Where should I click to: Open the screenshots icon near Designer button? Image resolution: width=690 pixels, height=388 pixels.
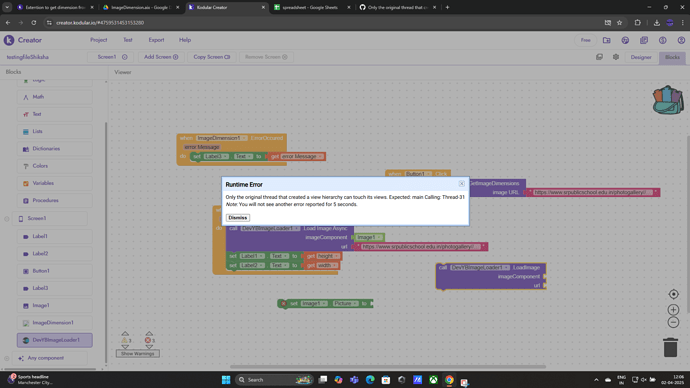[x=599, y=57]
